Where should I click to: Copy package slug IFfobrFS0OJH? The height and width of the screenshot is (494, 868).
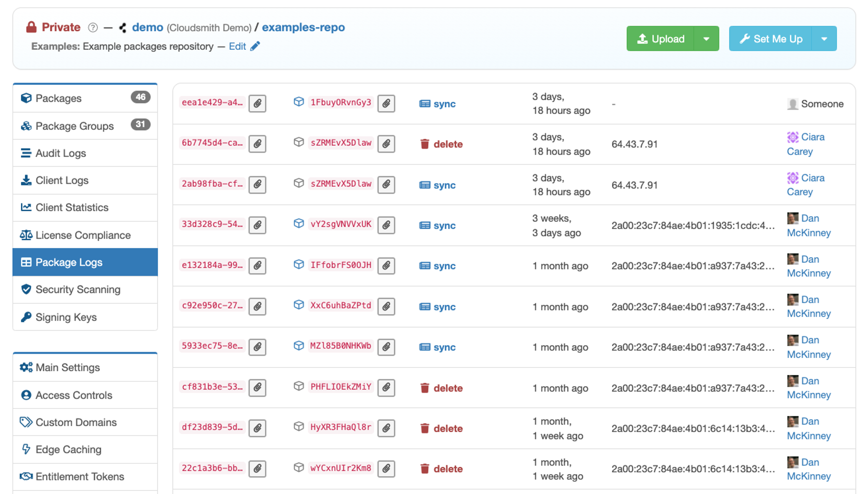(386, 266)
